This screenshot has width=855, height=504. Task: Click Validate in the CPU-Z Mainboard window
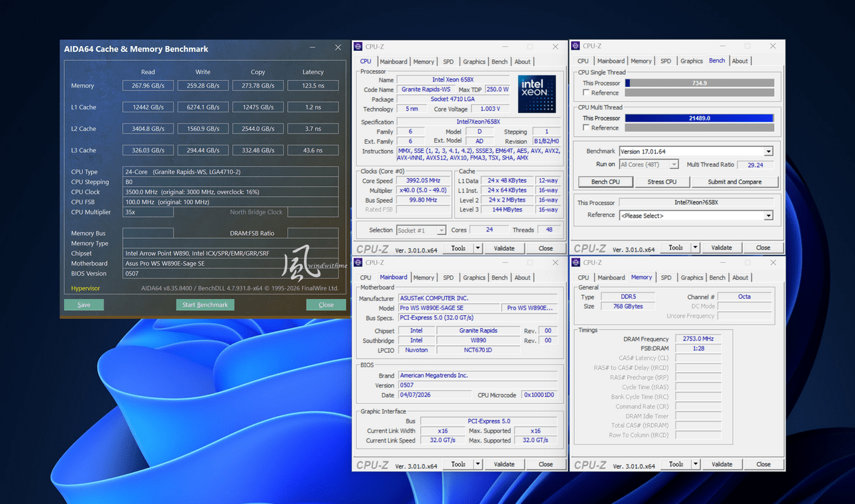coord(504,465)
